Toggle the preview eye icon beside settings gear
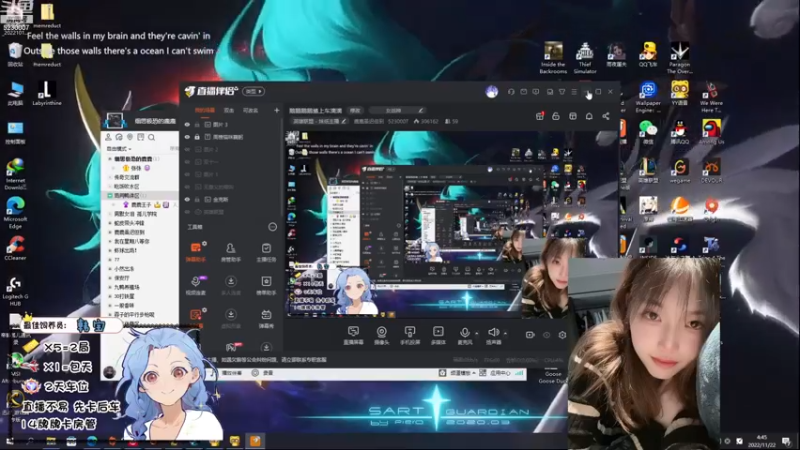 point(546,335)
